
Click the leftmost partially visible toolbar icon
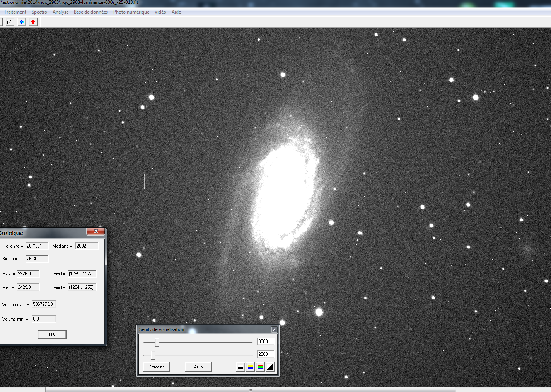point(2,22)
